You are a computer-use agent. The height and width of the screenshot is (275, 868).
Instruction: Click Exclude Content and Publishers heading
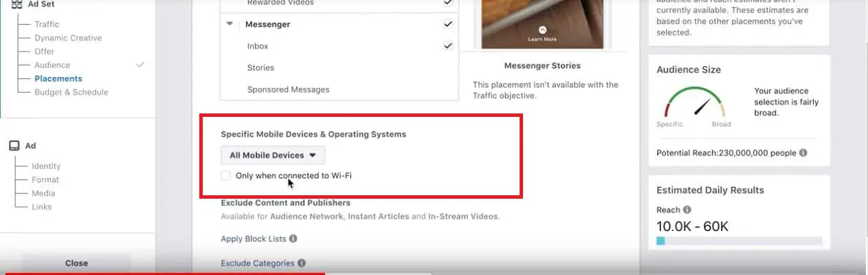(286, 203)
